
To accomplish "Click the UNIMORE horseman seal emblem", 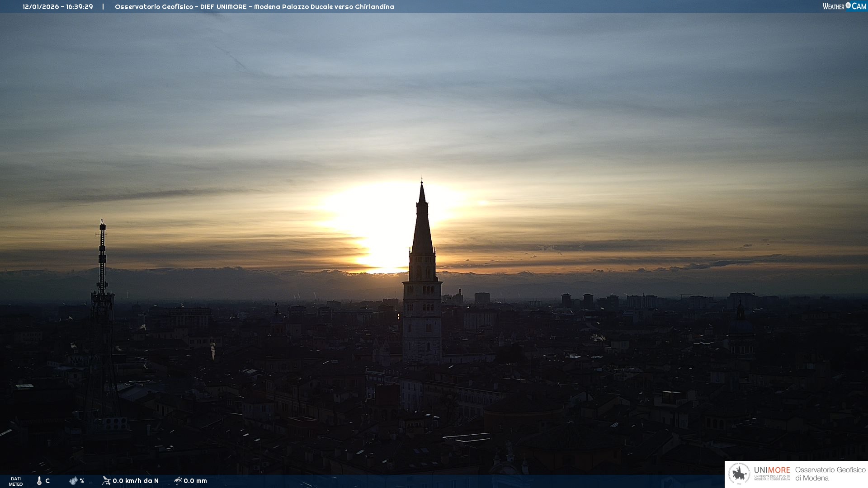I will point(739,474).
